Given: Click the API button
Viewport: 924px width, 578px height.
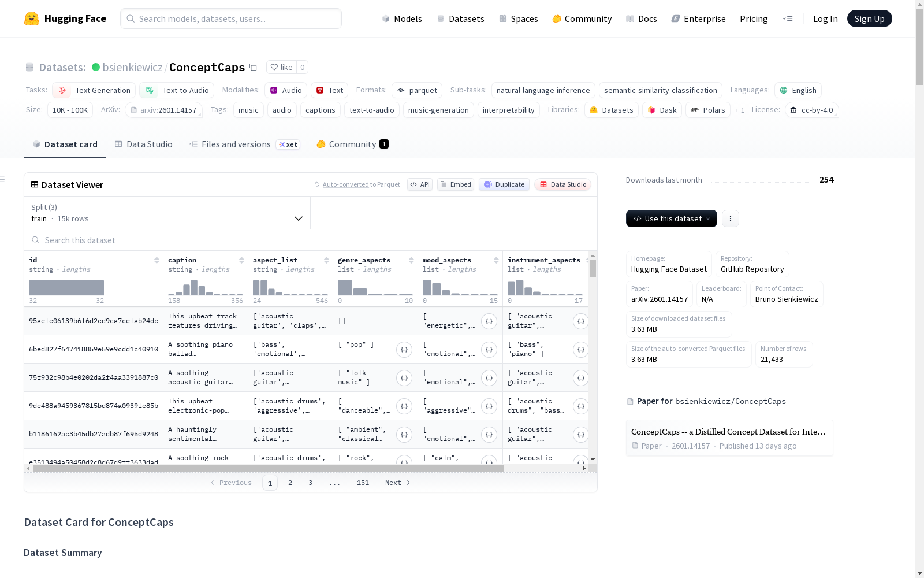Looking at the screenshot, I should coord(420,184).
